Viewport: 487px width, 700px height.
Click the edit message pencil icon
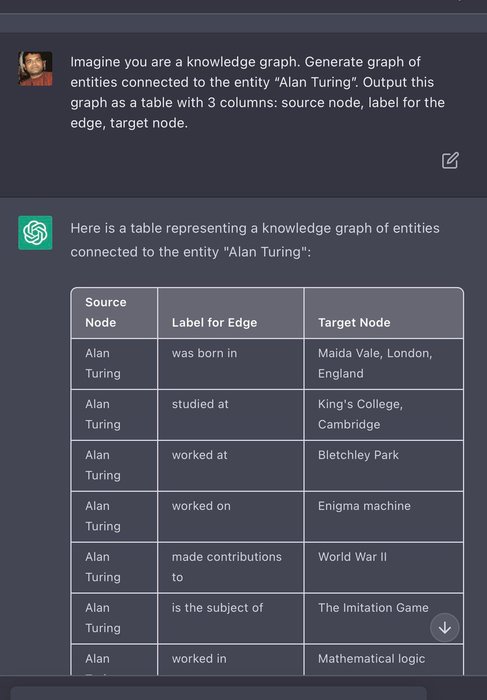450,160
